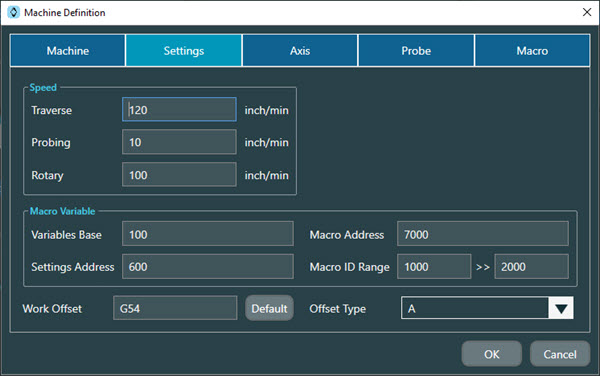
Task: Click inch/min unit beside Rotary
Action: click(x=266, y=175)
